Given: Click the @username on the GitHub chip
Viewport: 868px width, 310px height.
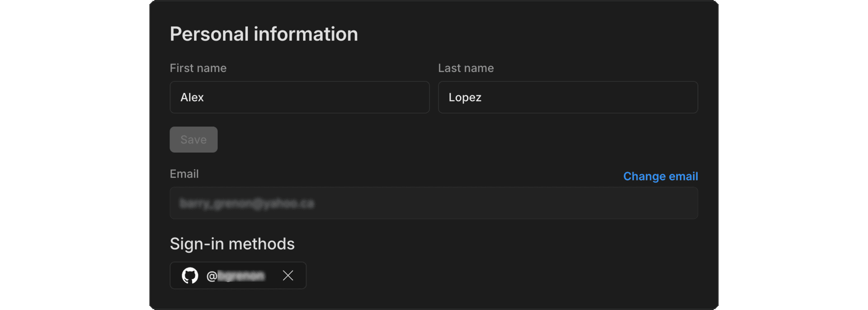Looking at the screenshot, I should [x=236, y=275].
